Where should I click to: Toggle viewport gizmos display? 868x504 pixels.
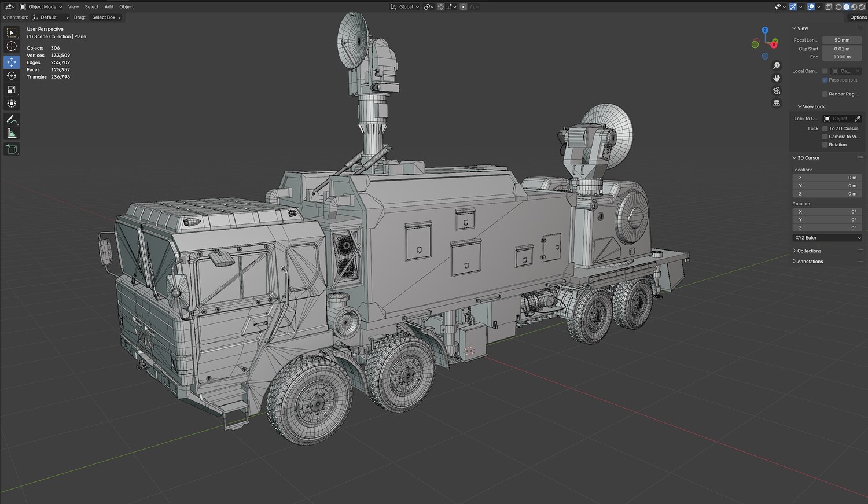(793, 7)
